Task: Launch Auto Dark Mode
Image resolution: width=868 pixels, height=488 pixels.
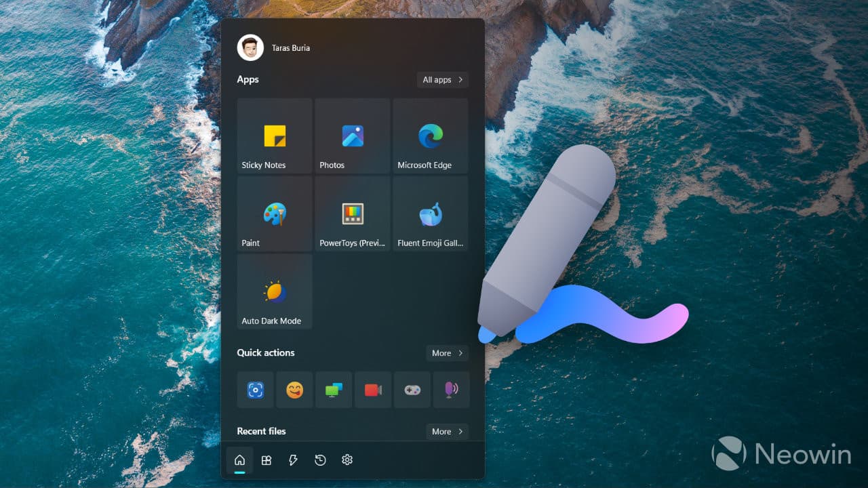Action: (274, 291)
